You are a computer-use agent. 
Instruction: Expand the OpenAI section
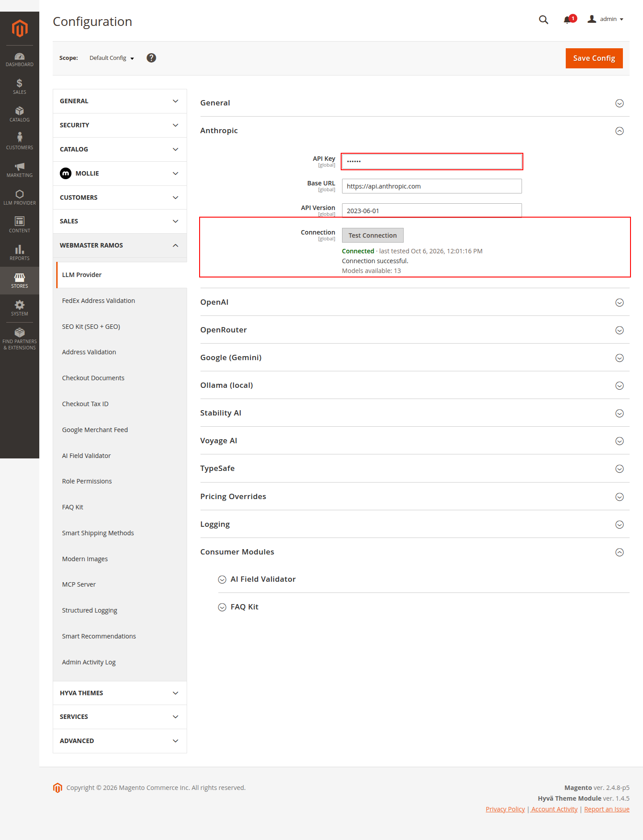coord(414,302)
